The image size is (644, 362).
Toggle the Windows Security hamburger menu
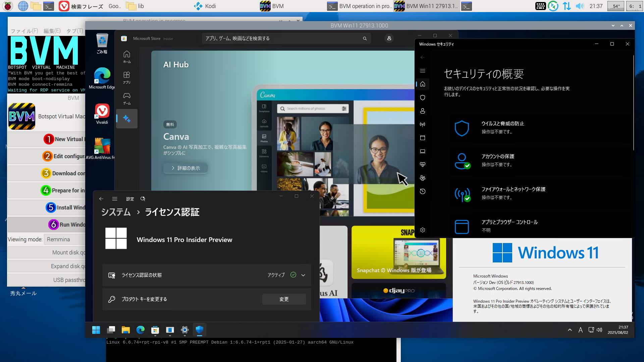click(x=423, y=71)
